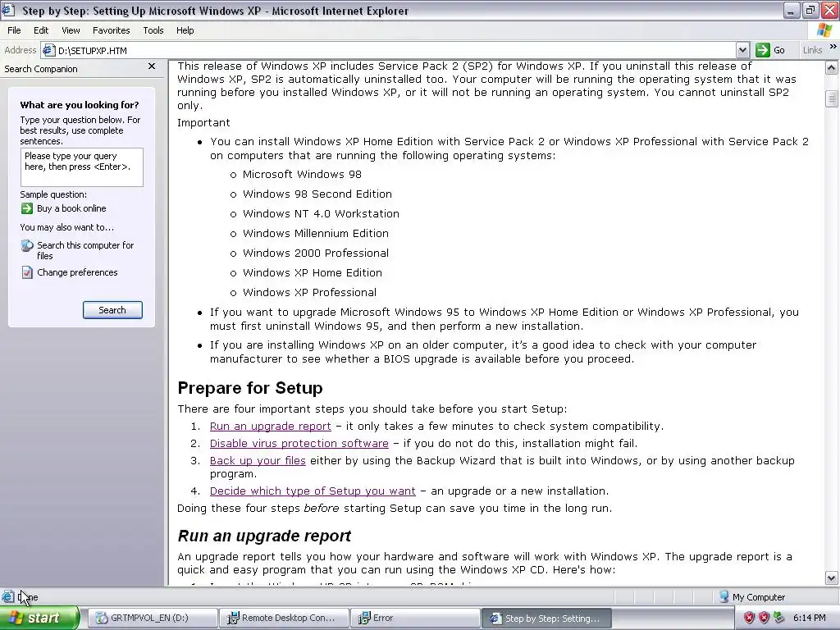Open the File menu
840x630 pixels.
[x=15, y=30]
